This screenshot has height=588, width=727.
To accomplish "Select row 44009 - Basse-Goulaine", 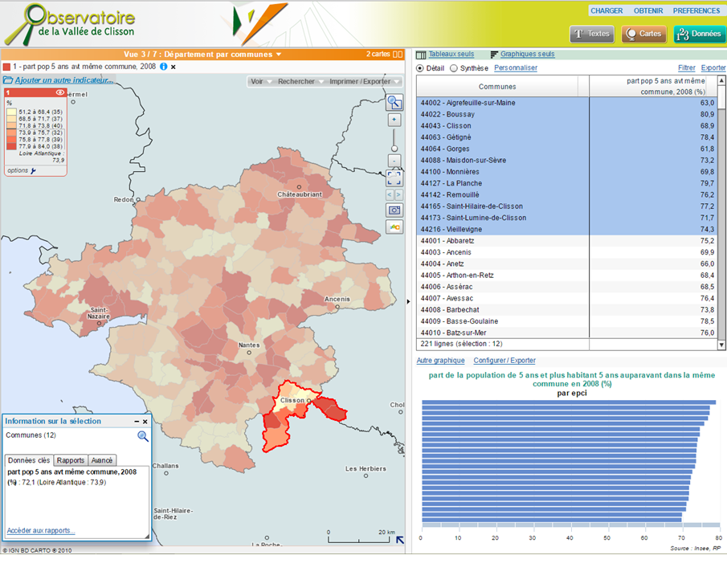I will point(567,321).
